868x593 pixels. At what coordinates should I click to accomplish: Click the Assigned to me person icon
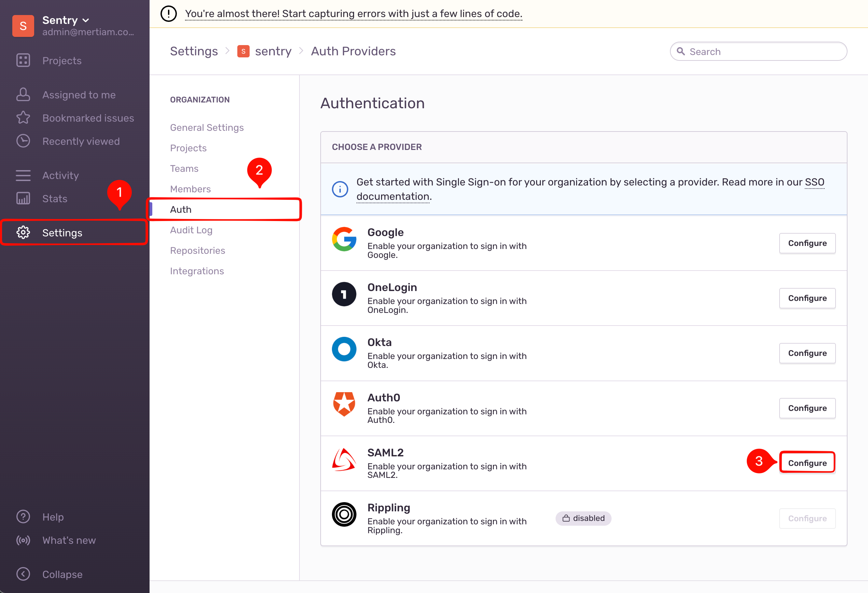[x=23, y=95]
